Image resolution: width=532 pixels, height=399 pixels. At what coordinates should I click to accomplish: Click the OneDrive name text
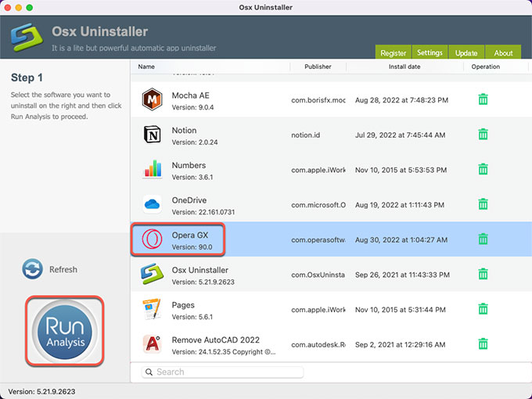tap(189, 200)
